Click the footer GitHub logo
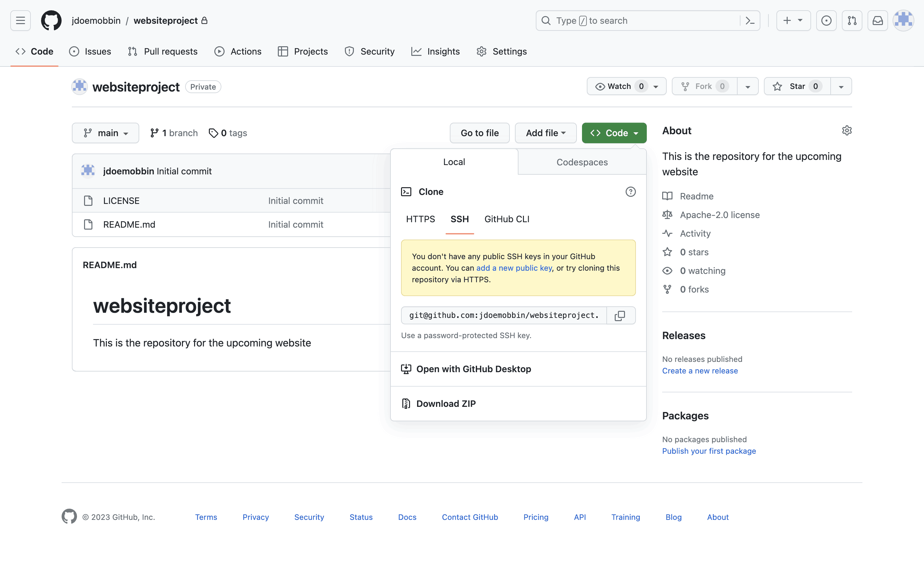Image resolution: width=924 pixels, height=578 pixels. (69, 516)
